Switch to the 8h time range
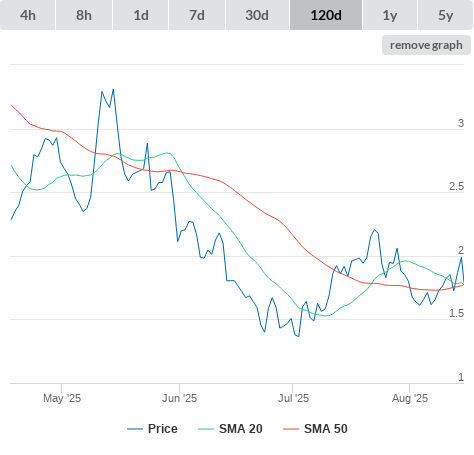 [x=84, y=15]
